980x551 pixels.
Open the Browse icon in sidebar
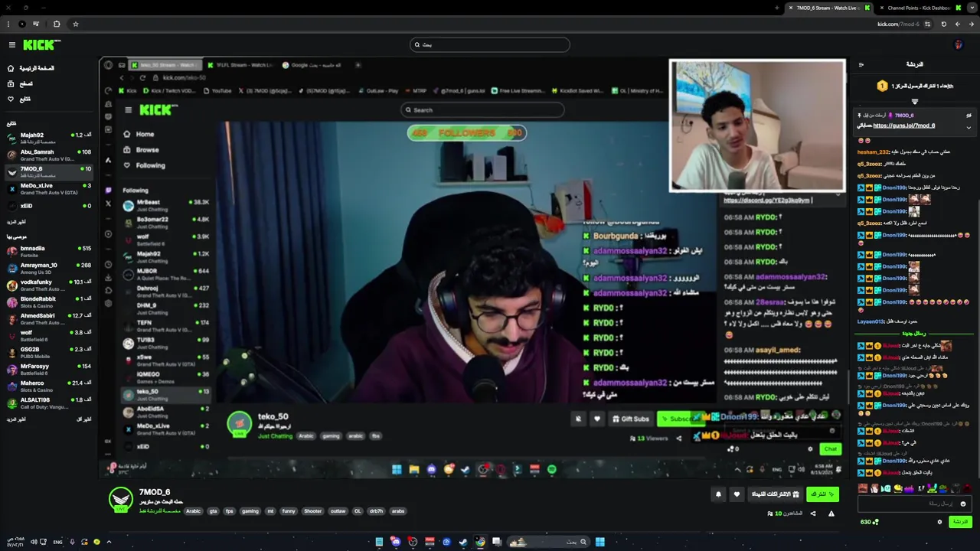tap(11, 83)
